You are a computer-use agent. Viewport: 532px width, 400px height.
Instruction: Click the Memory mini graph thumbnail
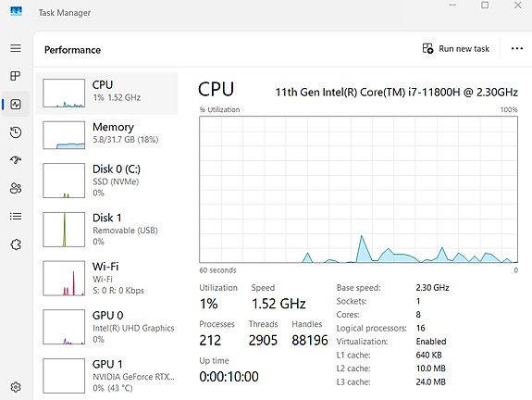(x=64, y=135)
